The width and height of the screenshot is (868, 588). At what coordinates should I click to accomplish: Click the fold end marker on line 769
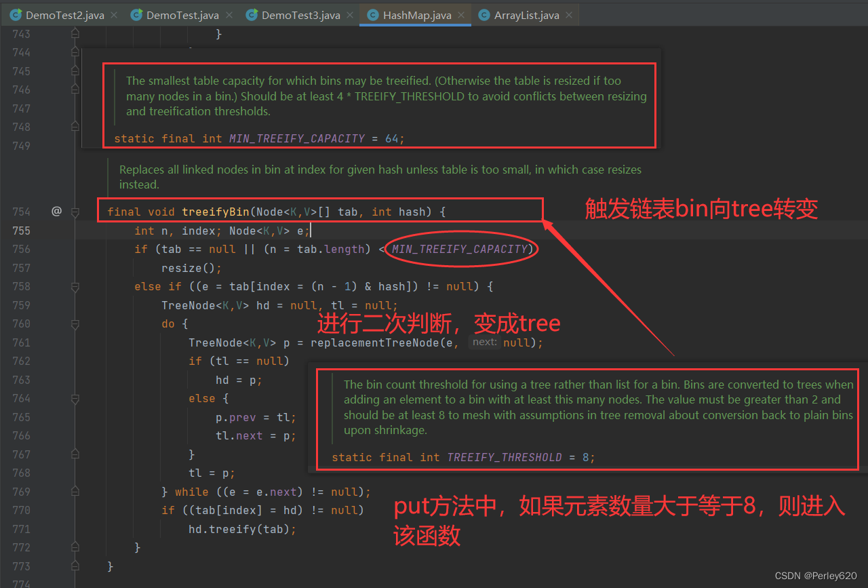pyautogui.click(x=75, y=492)
